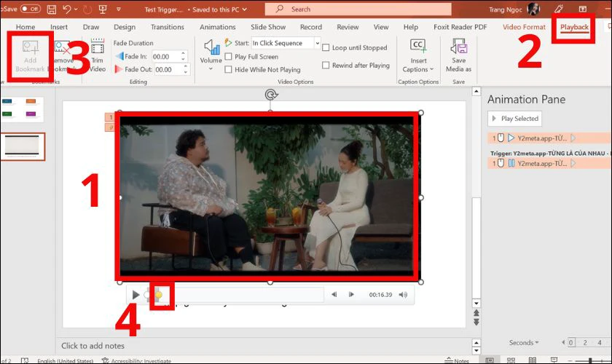Open the Insert tab

[59, 27]
